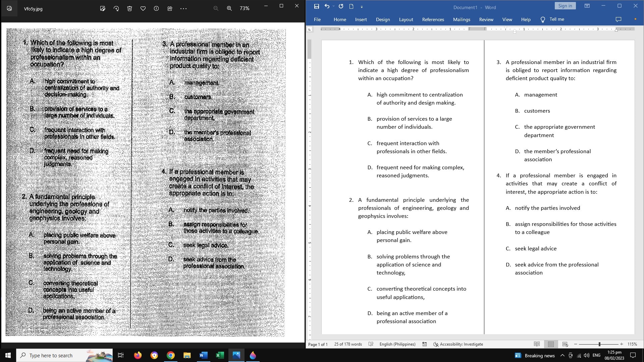
Task: Open Customize Quick Access Toolbar dropdown
Action: pos(362,7)
